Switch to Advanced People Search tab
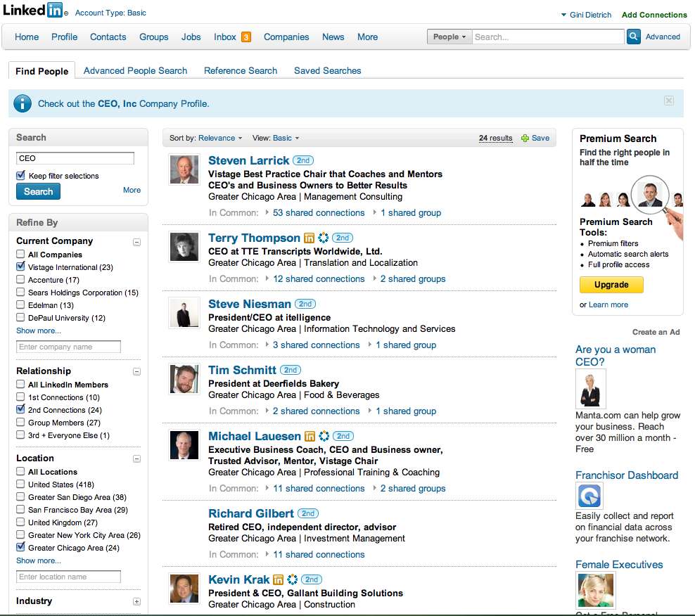This screenshot has height=616, width=695. [x=135, y=71]
